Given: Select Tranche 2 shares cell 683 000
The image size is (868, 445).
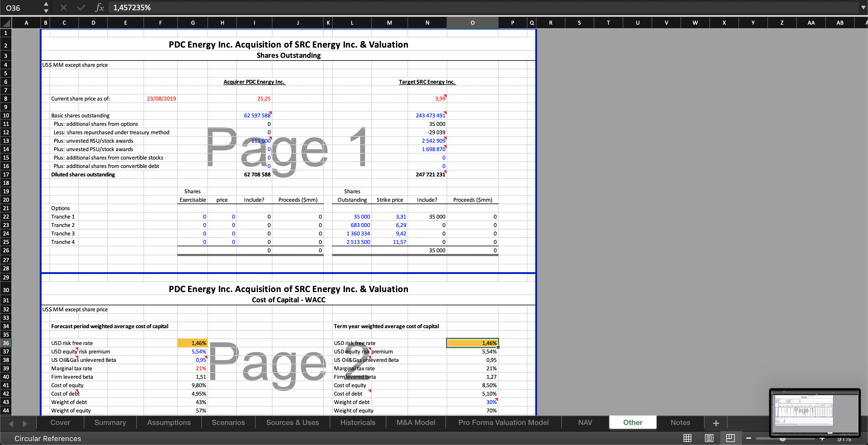Looking at the screenshot, I should click(352, 225).
